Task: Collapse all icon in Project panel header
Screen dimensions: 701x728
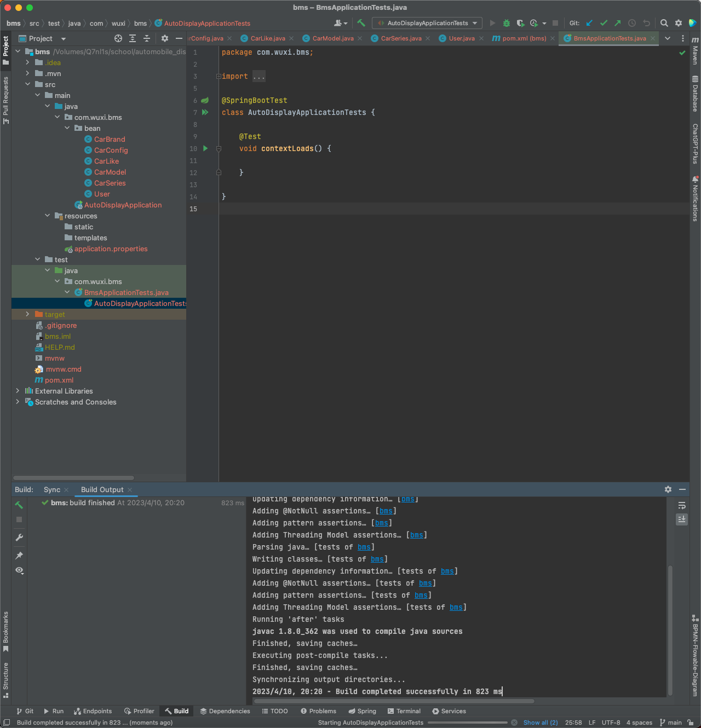Action: [x=147, y=38]
